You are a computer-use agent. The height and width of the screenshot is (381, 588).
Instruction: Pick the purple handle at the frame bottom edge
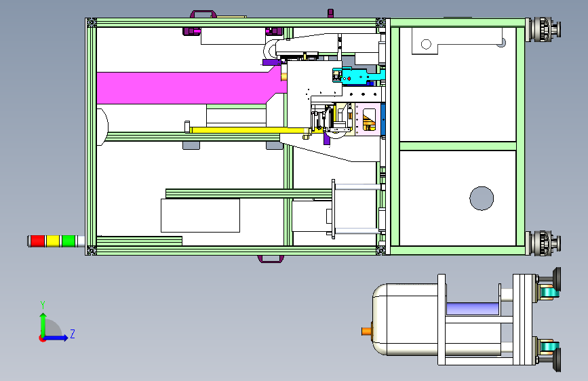[x=271, y=259]
